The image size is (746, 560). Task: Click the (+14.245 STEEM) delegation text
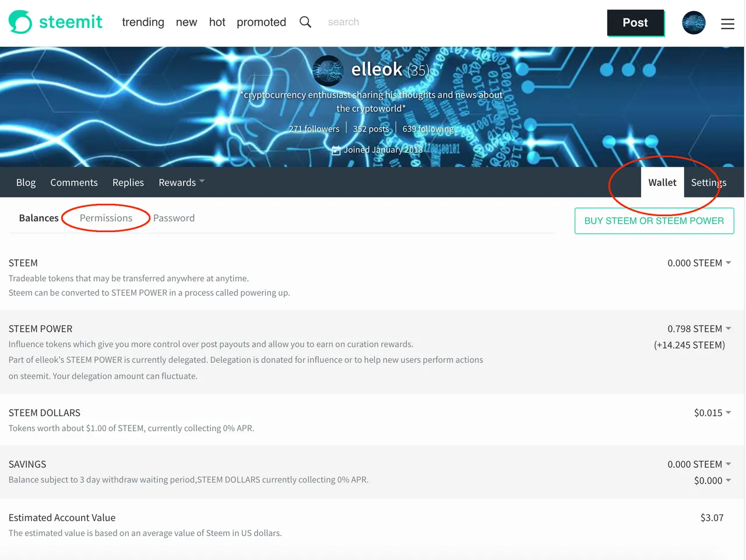689,345
